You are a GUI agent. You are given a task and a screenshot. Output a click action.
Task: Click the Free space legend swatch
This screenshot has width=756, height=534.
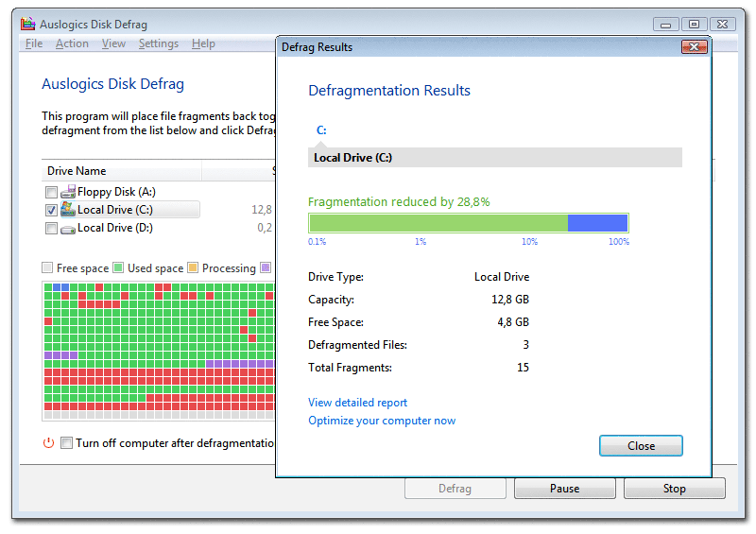point(47,267)
